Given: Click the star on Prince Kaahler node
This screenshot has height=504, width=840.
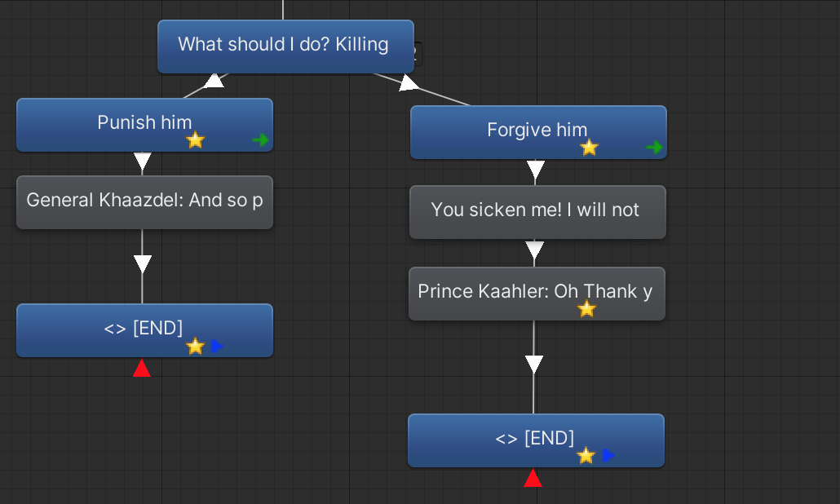Looking at the screenshot, I should pyautogui.click(x=587, y=309).
